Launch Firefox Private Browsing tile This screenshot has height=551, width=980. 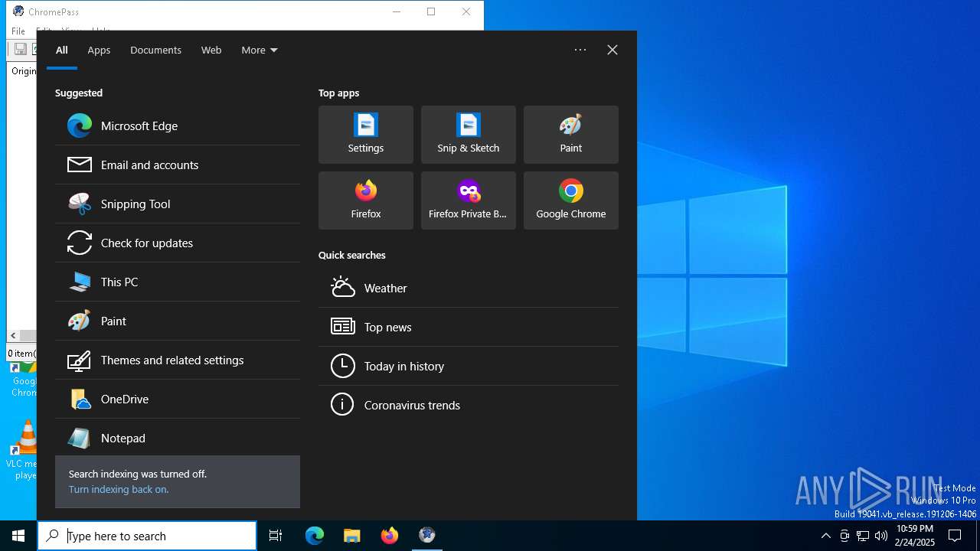pos(469,201)
